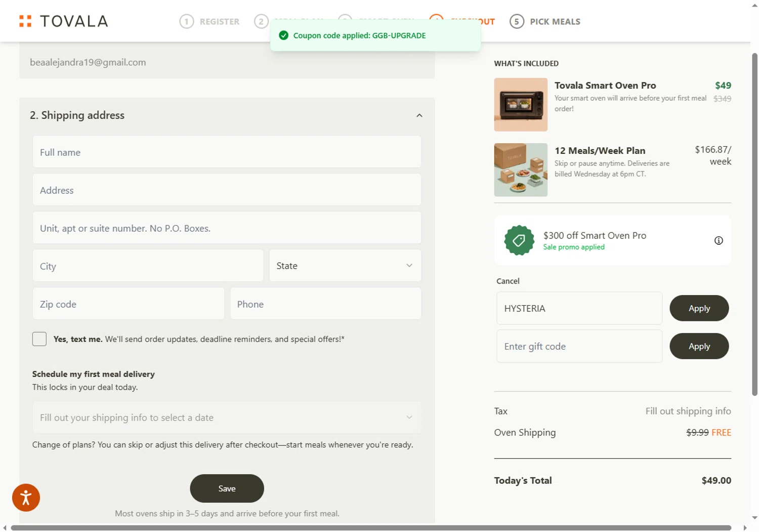This screenshot has width=759, height=532.
Task: Go to Pick Meals step label
Action: coord(555,22)
